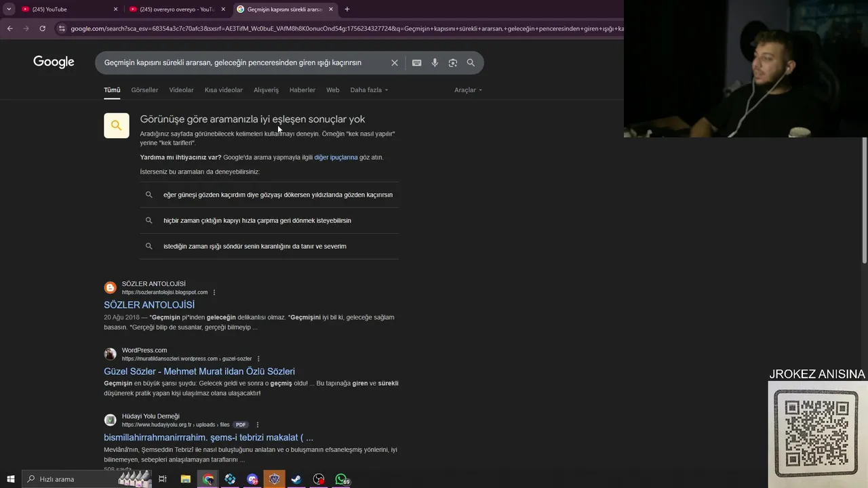Open OBS Studio from the taskbar
This screenshot has width=868, height=488.
tap(319, 479)
